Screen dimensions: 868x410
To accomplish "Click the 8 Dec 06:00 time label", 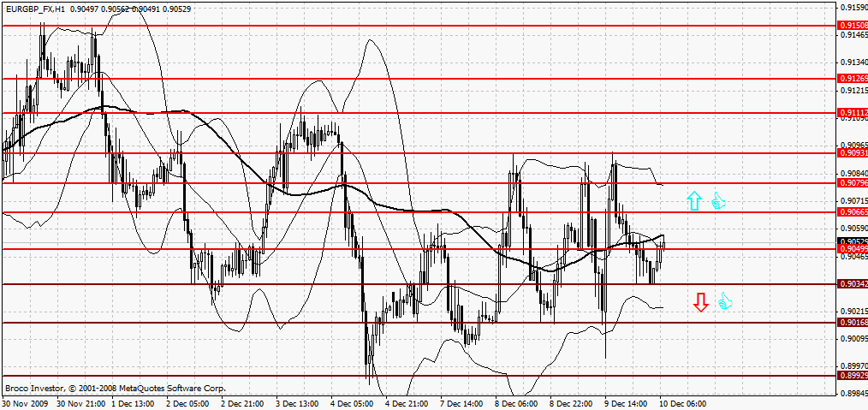I will point(517,404).
